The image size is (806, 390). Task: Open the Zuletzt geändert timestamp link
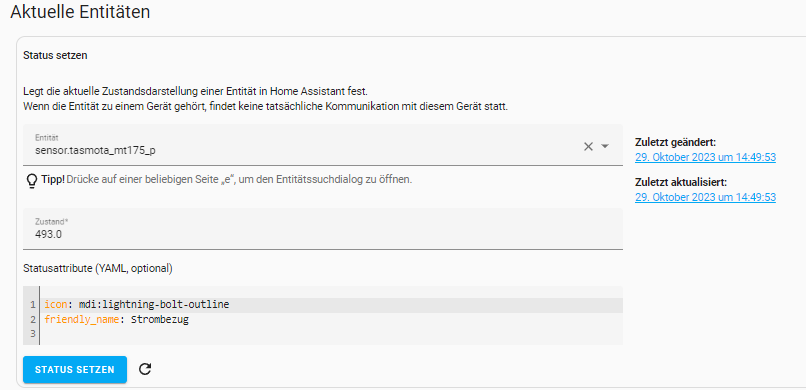(x=705, y=157)
